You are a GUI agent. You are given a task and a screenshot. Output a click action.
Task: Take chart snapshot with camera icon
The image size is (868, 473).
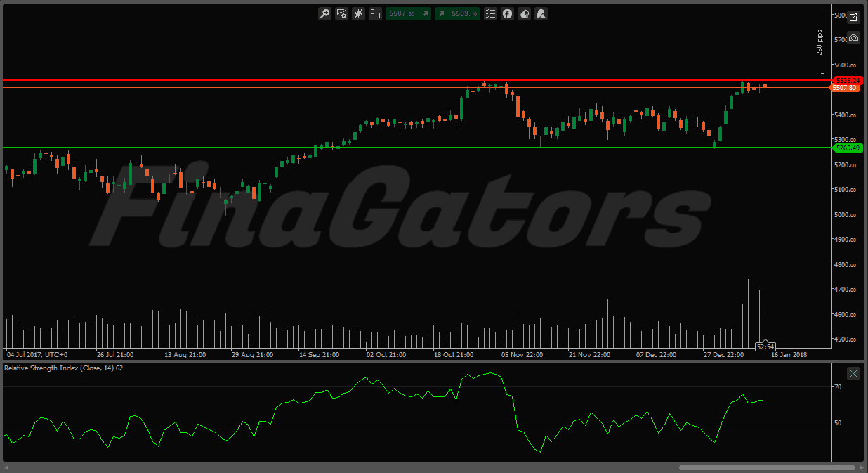coord(853,37)
